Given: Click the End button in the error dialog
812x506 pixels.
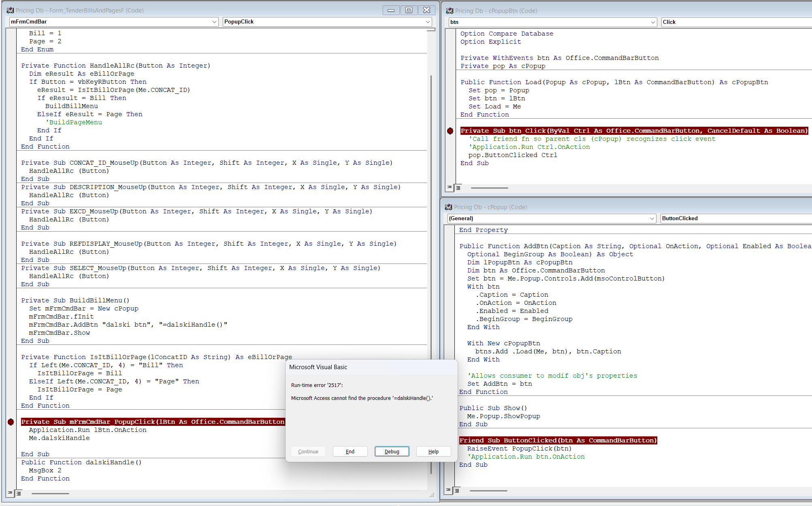Looking at the screenshot, I should (x=350, y=451).
